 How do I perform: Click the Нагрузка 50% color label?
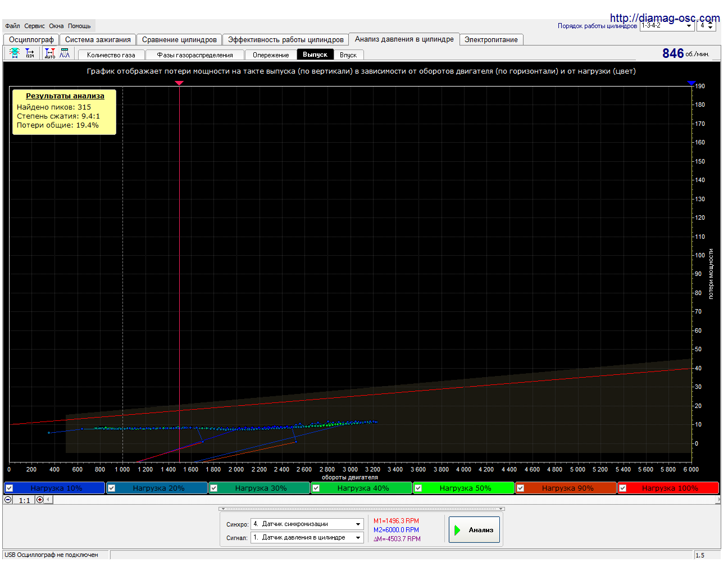[x=465, y=488]
